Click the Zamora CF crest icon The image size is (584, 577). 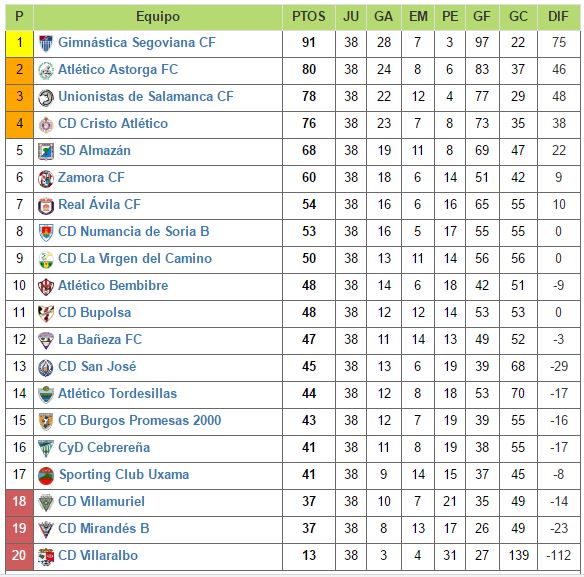coord(46,179)
